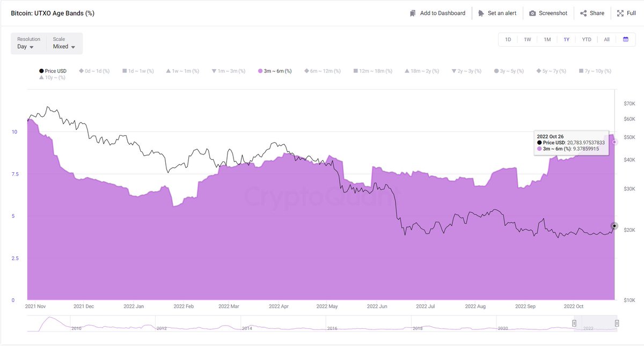Open the custom date range calendar icon

[x=625, y=39]
